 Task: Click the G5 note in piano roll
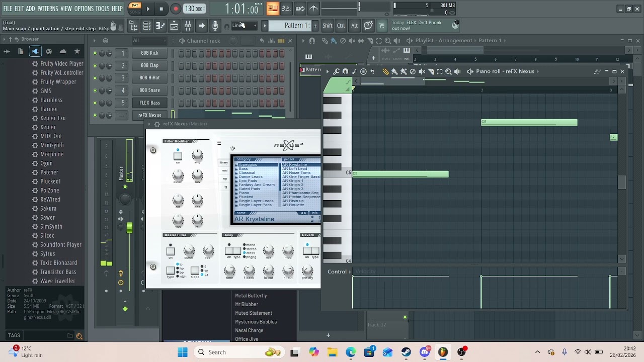click(529, 122)
